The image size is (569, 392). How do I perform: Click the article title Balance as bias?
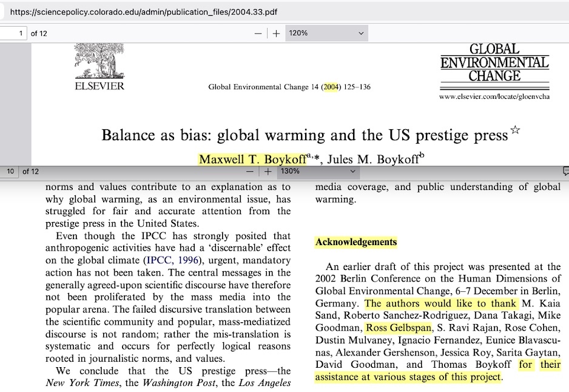pyautogui.click(x=304, y=135)
